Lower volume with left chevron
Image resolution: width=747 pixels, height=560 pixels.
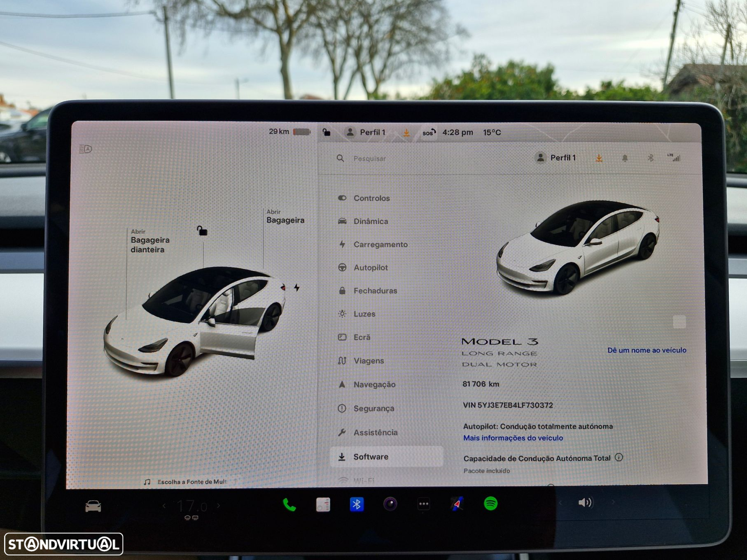(560, 502)
